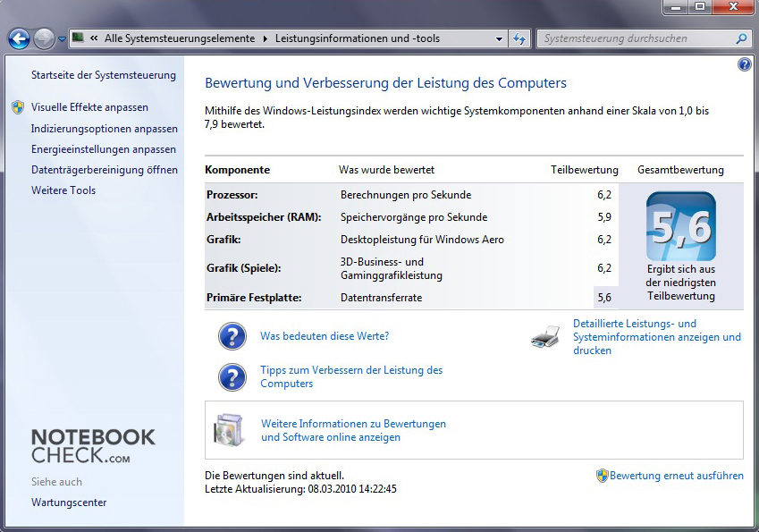Open Alle Systemsteuerungselemente breadcrumb
Screen dimensions: 759x532
click(180, 38)
